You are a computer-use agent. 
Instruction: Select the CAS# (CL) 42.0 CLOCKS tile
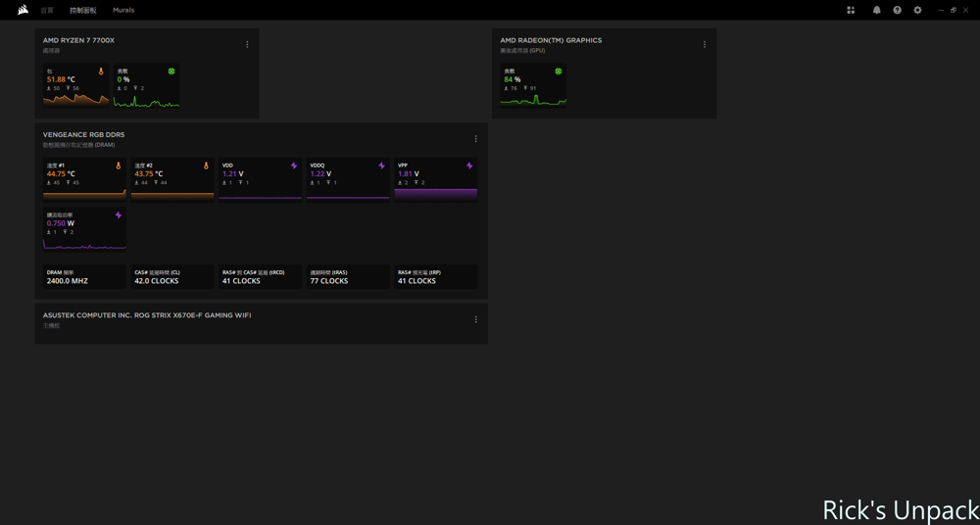172,277
